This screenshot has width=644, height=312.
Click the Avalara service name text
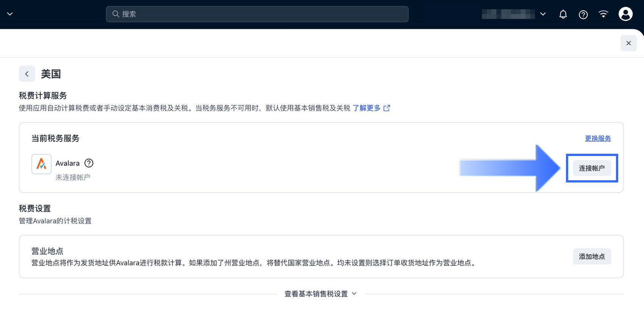pyautogui.click(x=67, y=163)
